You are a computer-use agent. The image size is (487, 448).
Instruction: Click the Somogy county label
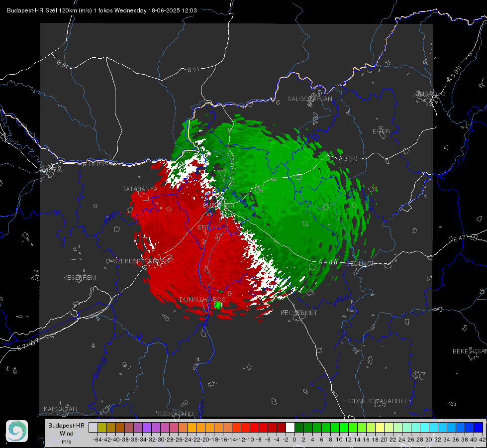click(x=99, y=367)
